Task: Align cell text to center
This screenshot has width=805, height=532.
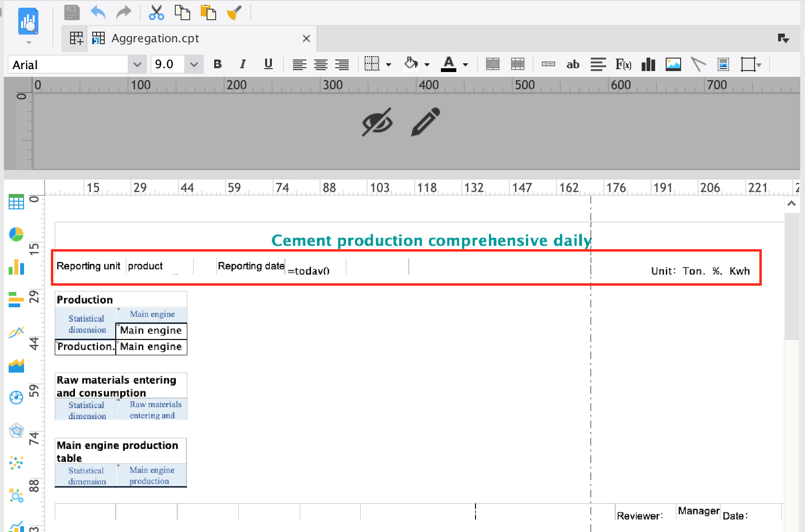Action: [x=321, y=64]
